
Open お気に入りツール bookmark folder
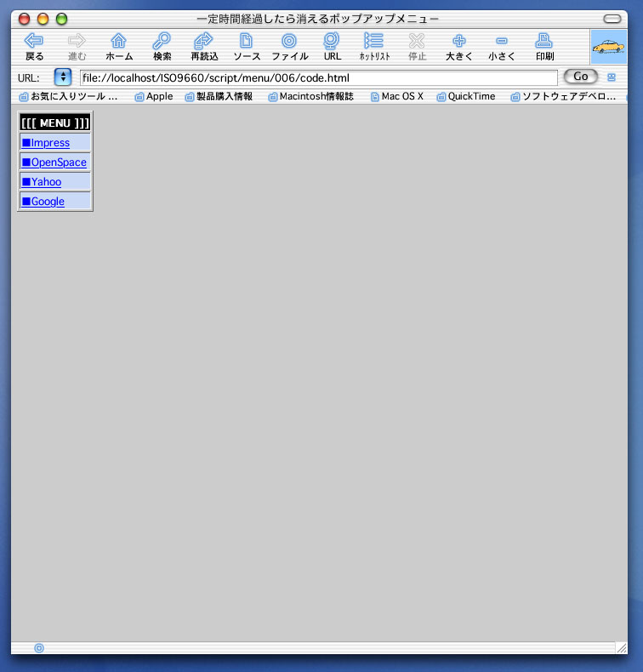[x=69, y=96]
